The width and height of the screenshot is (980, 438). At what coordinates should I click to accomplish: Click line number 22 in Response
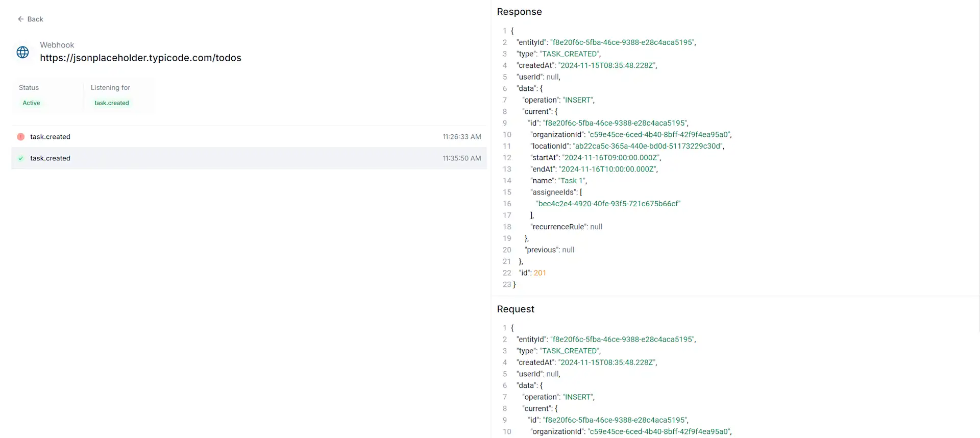click(x=507, y=273)
